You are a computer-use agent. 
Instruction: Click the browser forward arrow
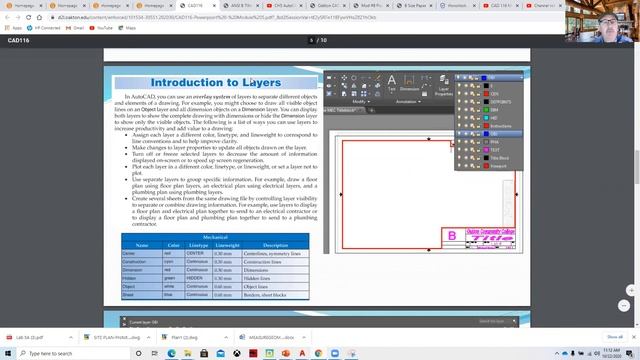tap(18, 18)
